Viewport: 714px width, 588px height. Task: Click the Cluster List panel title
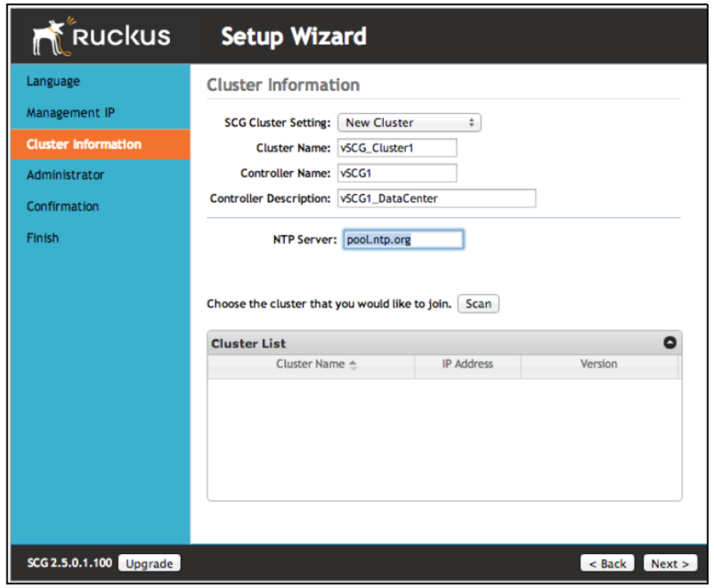[x=248, y=344]
